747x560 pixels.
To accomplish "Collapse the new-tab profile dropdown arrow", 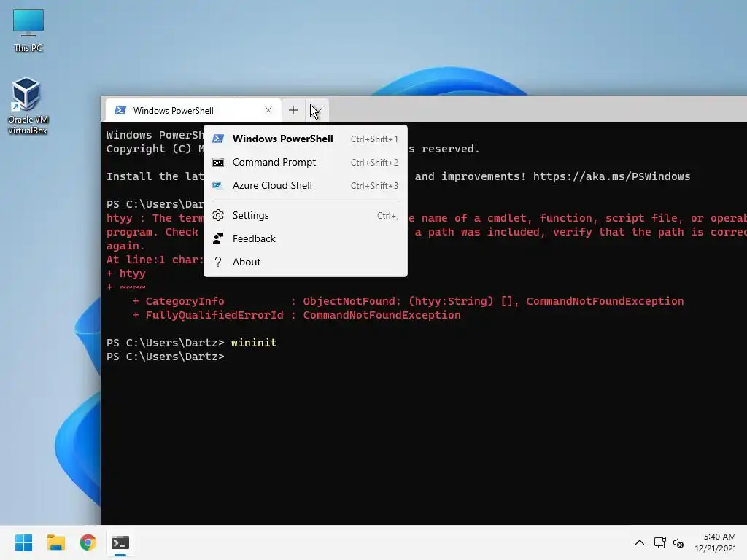I will pos(317,111).
